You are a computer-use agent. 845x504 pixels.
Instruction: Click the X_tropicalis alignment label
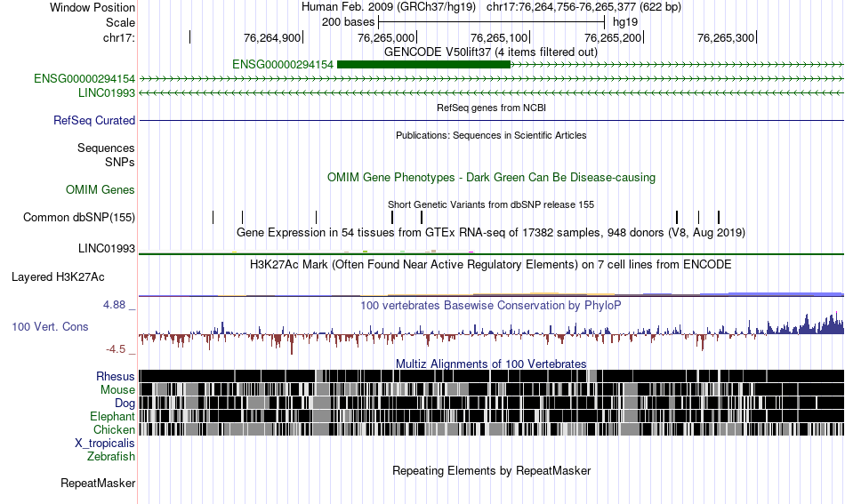(105, 444)
